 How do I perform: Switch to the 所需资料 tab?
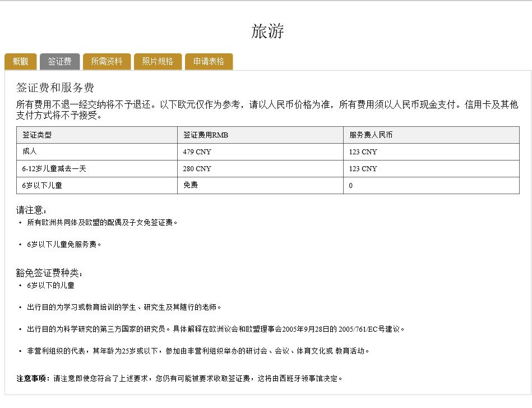tap(107, 62)
